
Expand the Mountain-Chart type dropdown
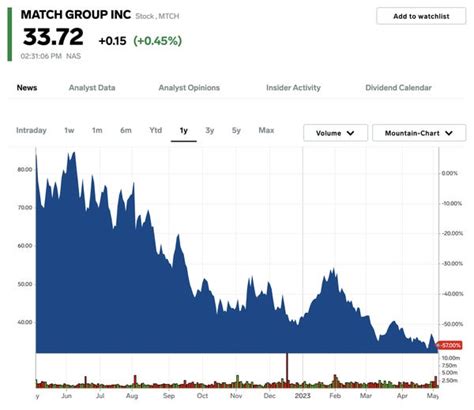(419, 133)
